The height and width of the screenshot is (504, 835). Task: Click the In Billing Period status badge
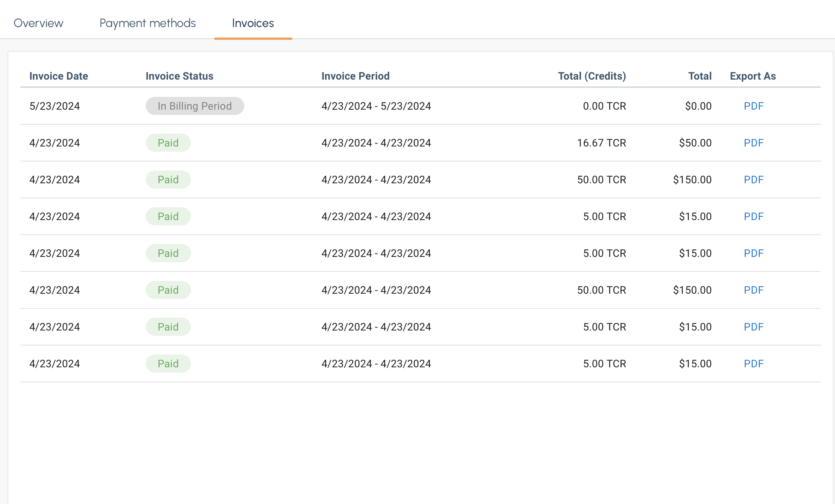(x=195, y=106)
